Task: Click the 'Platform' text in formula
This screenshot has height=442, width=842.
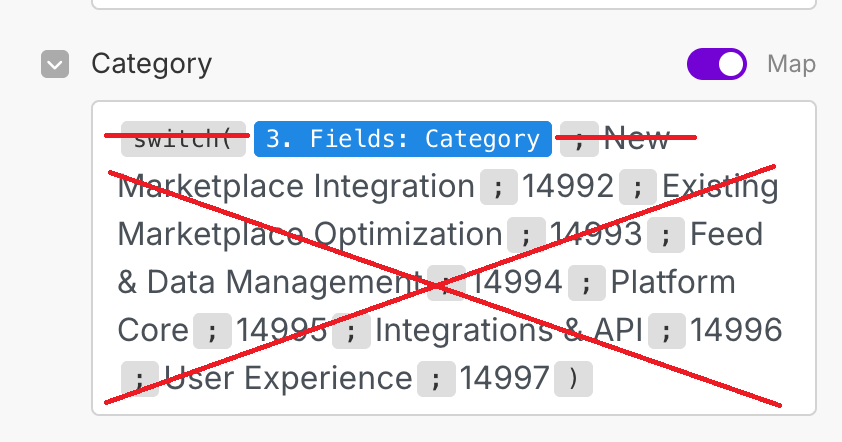Action: pyautogui.click(x=673, y=282)
